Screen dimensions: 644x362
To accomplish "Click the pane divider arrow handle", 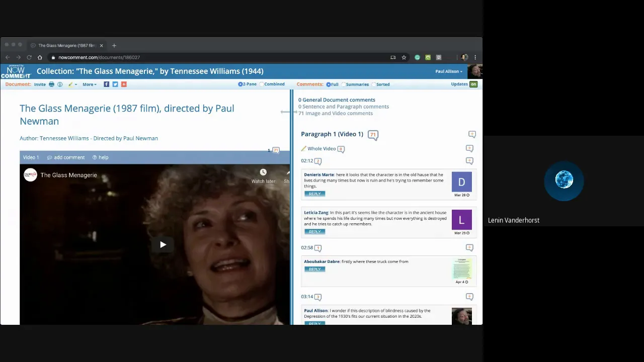I will point(289,112).
